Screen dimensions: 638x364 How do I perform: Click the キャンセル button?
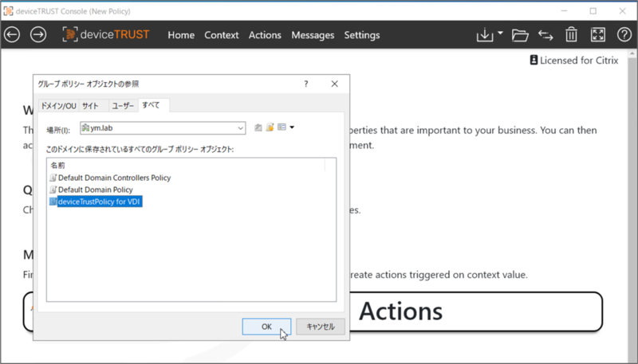[321, 327]
